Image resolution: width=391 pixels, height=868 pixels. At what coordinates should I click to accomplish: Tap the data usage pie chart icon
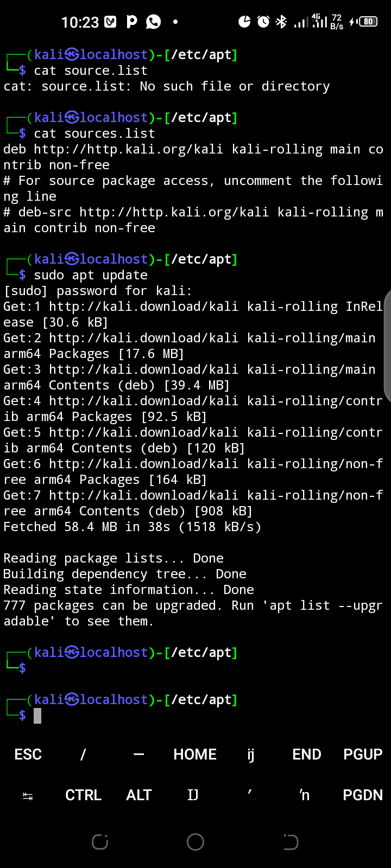coord(244,22)
